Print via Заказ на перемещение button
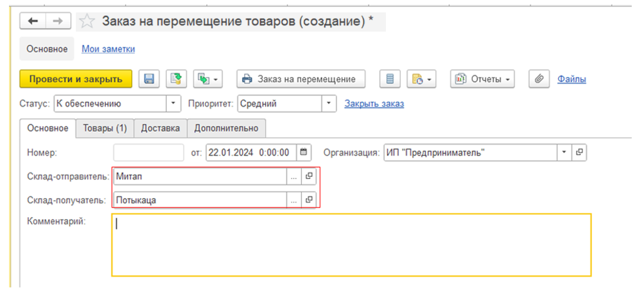The image size is (644, 292). coord(301,79)
